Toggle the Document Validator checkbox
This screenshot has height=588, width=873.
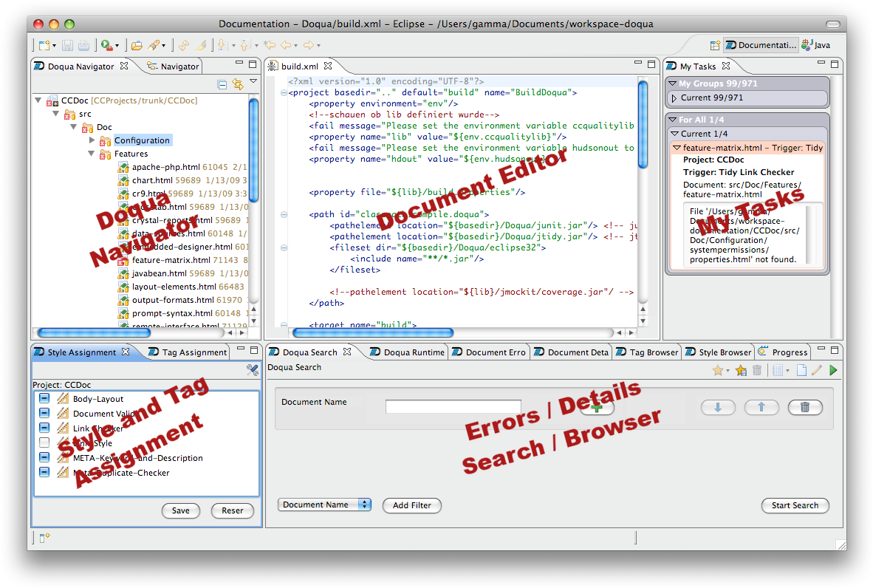(44, 414)
